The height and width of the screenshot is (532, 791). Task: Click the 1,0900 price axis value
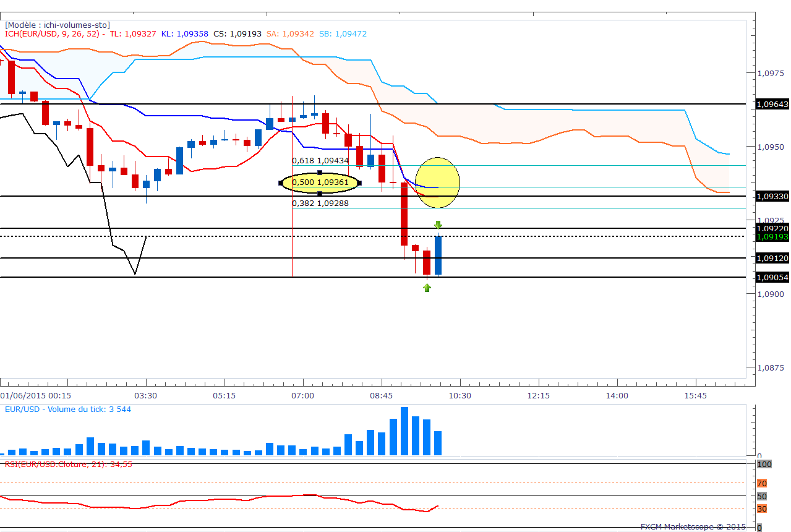[771, 294]
